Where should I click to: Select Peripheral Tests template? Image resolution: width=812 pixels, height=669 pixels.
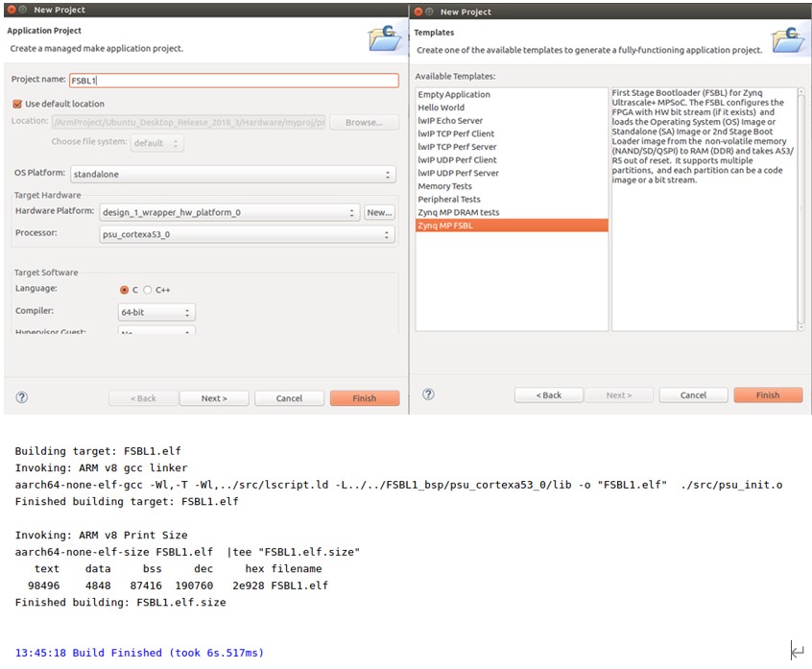[x=512, y=200]
